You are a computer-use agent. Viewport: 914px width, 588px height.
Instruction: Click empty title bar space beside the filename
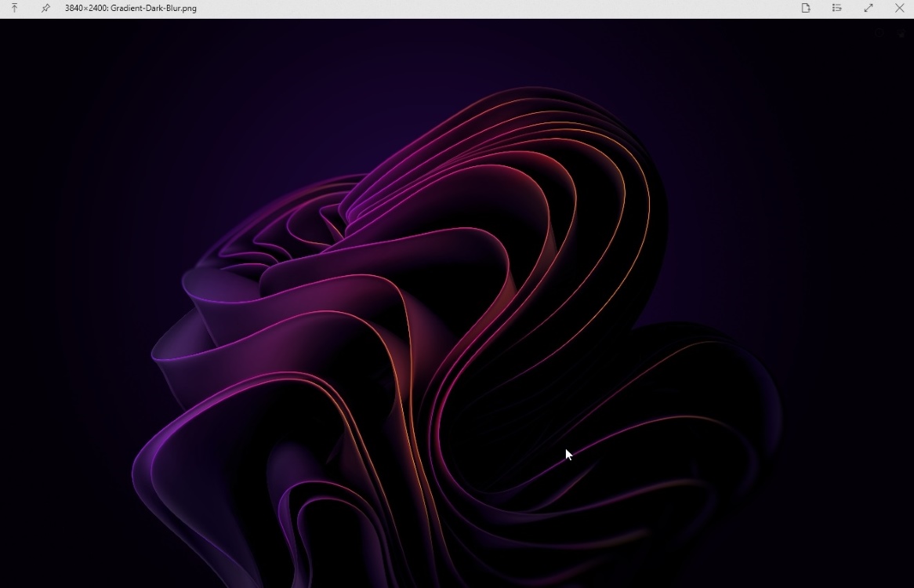tap(470, 9)
